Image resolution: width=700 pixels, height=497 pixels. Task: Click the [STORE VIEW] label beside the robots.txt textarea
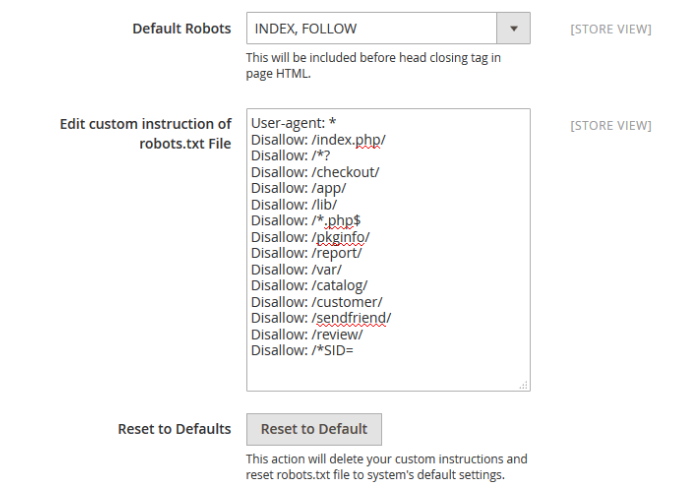pos(610,126)
